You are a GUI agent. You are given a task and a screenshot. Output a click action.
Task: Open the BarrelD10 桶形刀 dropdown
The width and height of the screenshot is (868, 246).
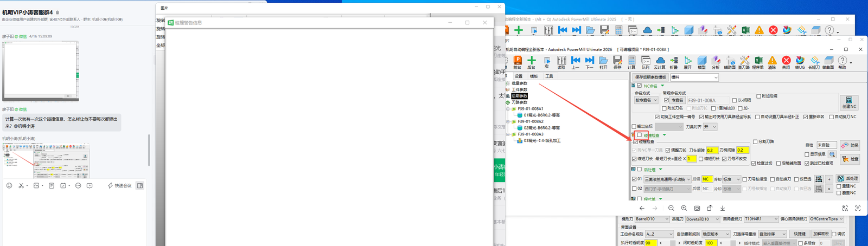click(653, 219)
